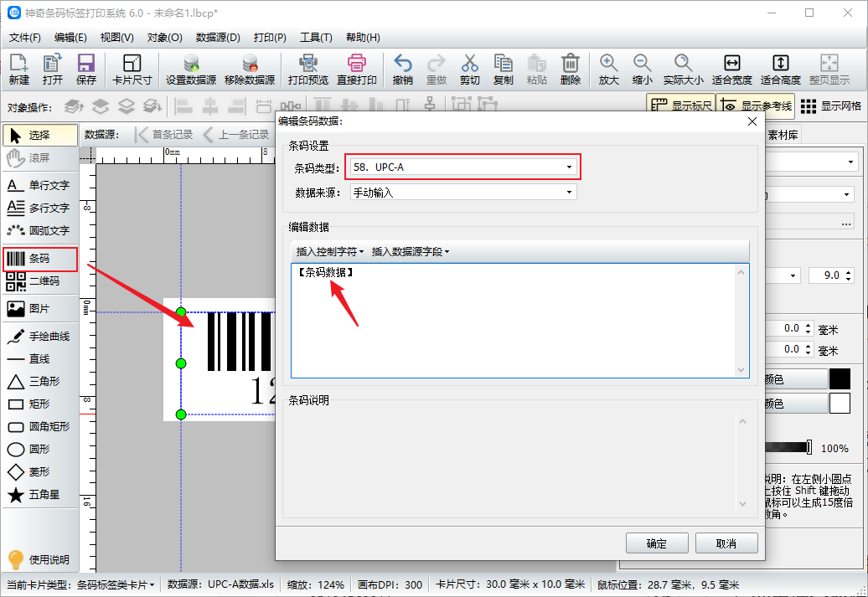The width and height of the screenshot is (868, 597).
Task: Toggle 显示标尺 show ruler
Action: click(x=681, y=106)
